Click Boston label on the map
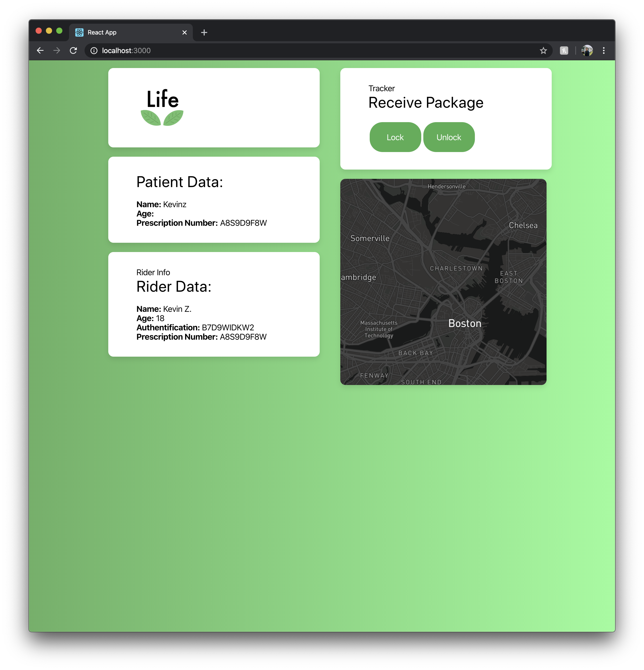The width and height of the screenshot is (644, 670). pos(465,323)
